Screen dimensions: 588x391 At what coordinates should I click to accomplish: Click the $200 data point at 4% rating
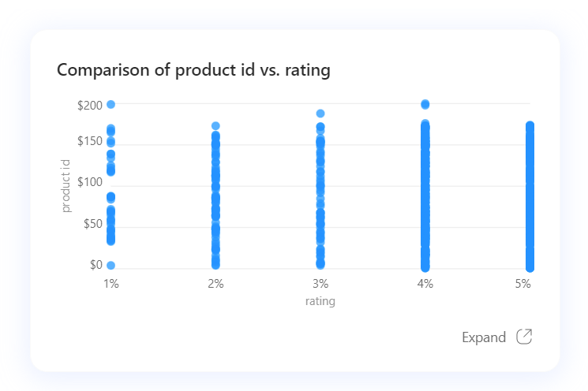tap(425, 104)
